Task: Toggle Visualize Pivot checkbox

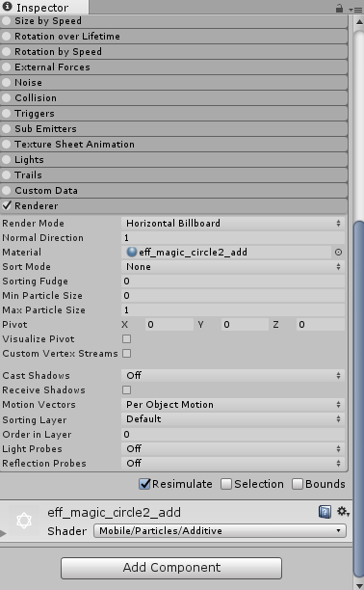Action: [127, 339]
